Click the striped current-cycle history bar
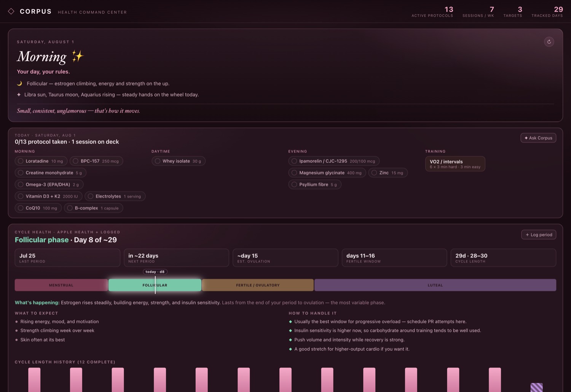 537,387
